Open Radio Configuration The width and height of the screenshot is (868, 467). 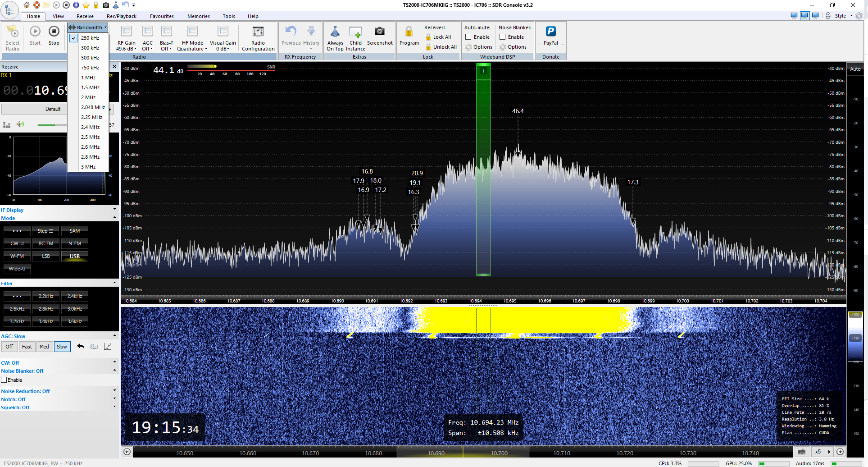click(258, 32)
